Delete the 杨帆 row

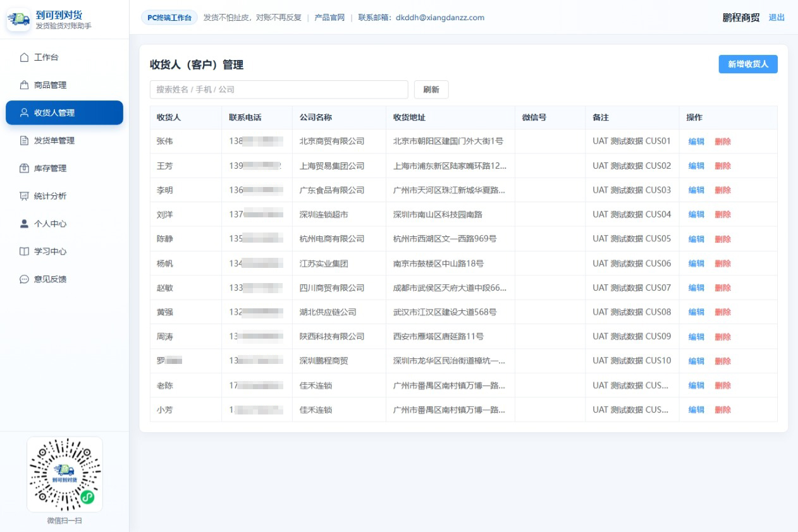[723, 263]
